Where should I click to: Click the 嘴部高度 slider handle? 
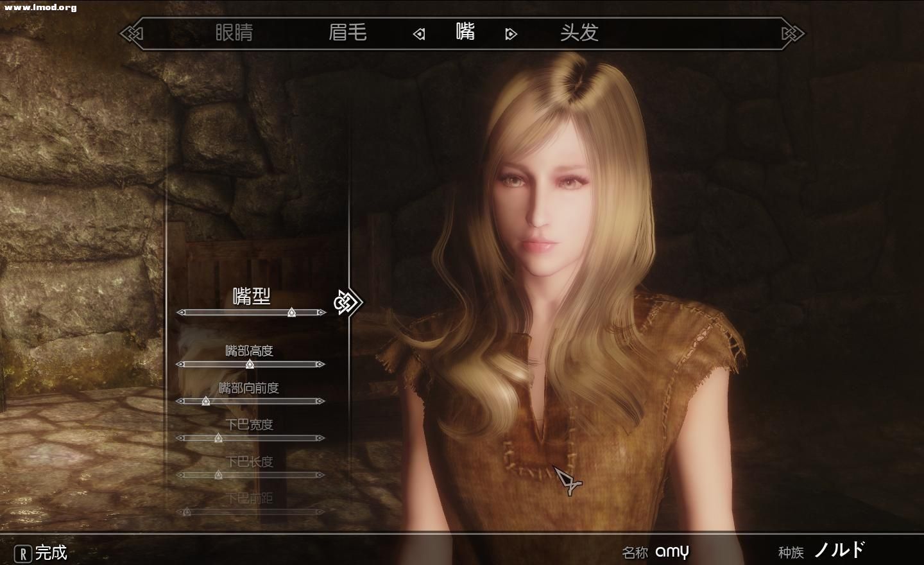click(250, 365)
